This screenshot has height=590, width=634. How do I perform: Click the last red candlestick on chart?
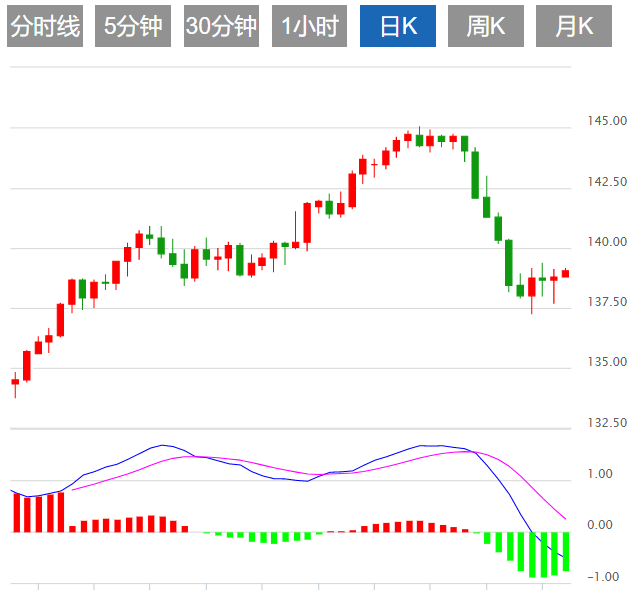click(x=565, y=273)
